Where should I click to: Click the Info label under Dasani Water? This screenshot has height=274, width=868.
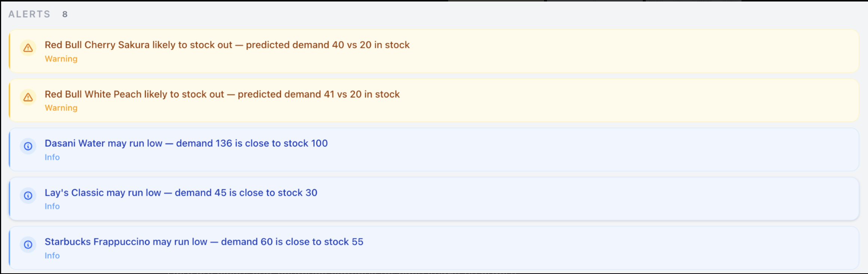[x=52, y=157]
